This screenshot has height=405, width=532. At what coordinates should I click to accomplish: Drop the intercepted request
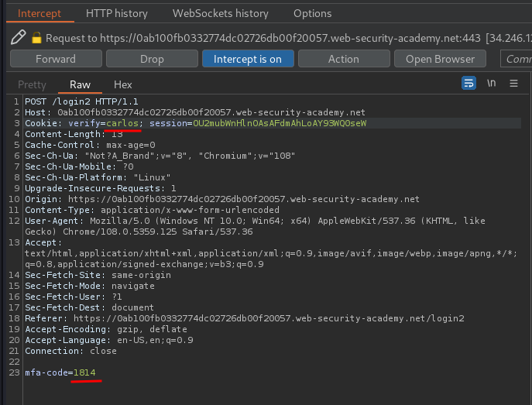(152, 59)
